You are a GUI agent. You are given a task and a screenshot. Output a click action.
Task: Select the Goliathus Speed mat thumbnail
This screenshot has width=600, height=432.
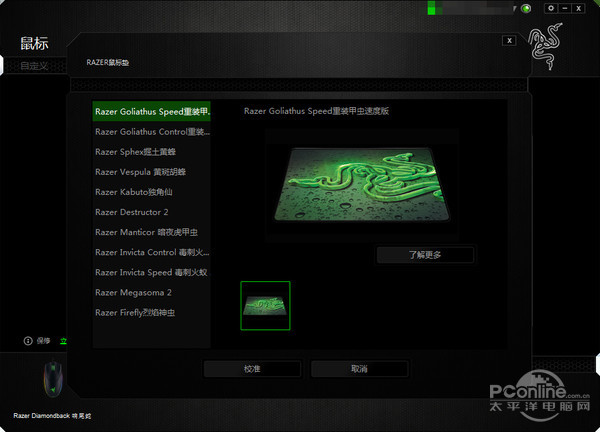[x=265, y=305]
